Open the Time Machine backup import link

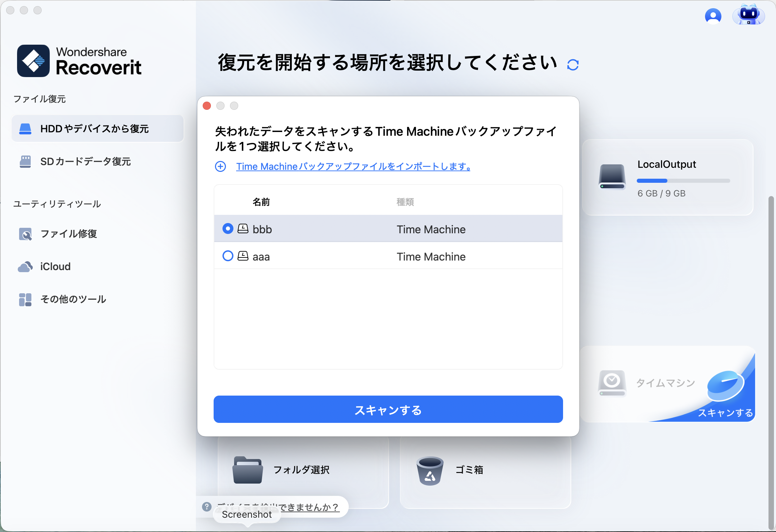353,167
